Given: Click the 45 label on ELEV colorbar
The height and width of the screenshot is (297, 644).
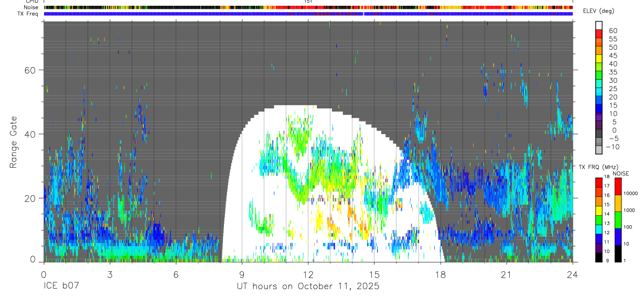Looking at the screenshot, I should 612,56.
